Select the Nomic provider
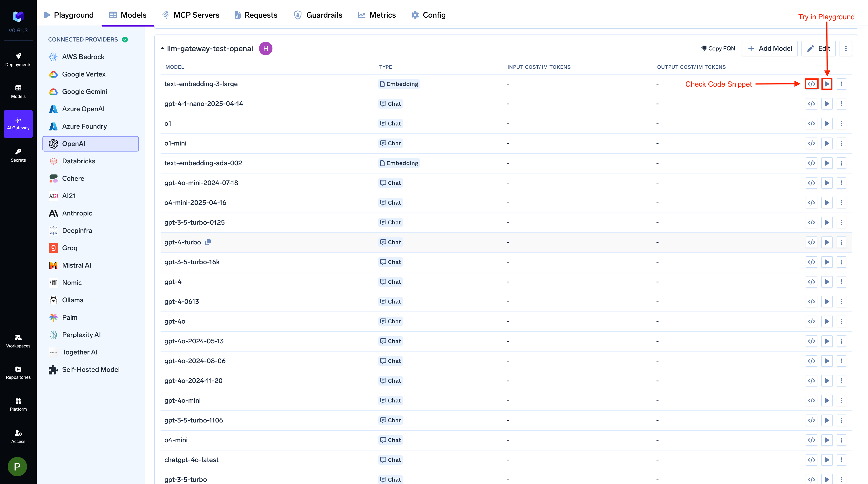Viewport: 868px width, 484px height. [91, 283]
